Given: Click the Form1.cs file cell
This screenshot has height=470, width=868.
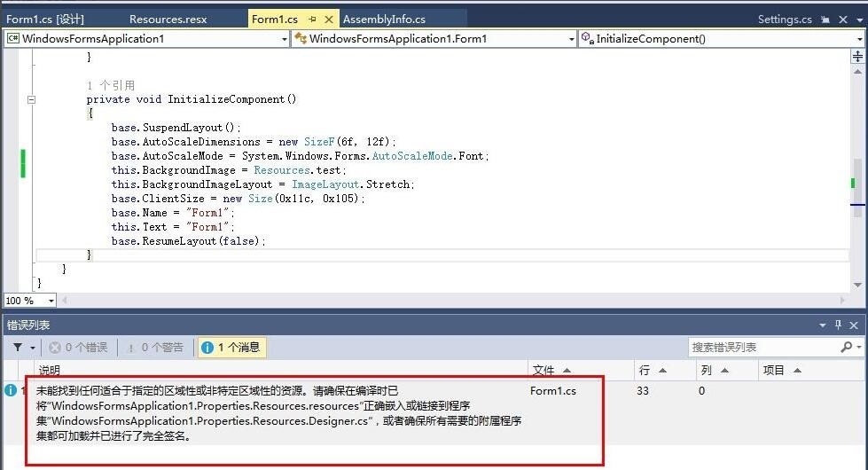Looking at the screenshot, I should [553, 391].
